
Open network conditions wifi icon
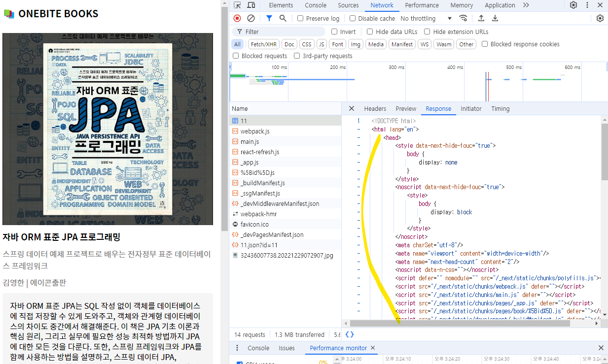(463, 18)
